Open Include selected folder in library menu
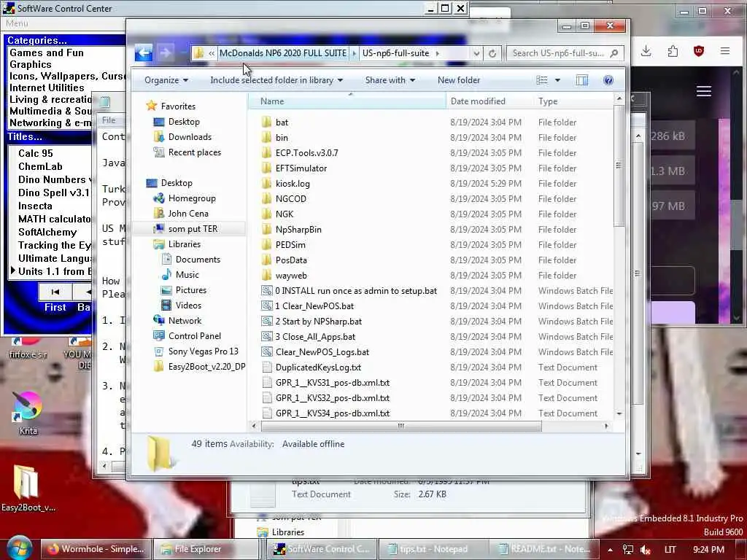Image resolution: width=747 pixels, height=560 pixels. pos(276,80)
